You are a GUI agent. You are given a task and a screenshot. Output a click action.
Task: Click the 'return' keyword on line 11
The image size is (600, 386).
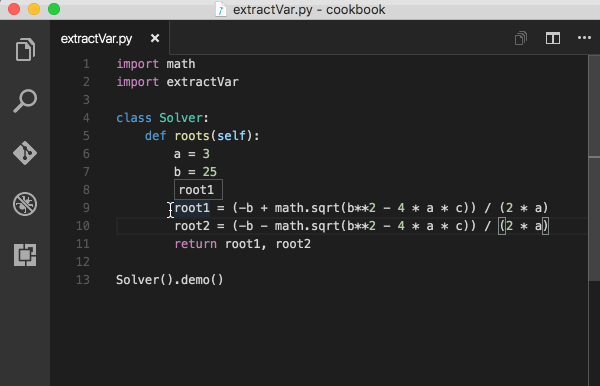click(x=196, y=244)
